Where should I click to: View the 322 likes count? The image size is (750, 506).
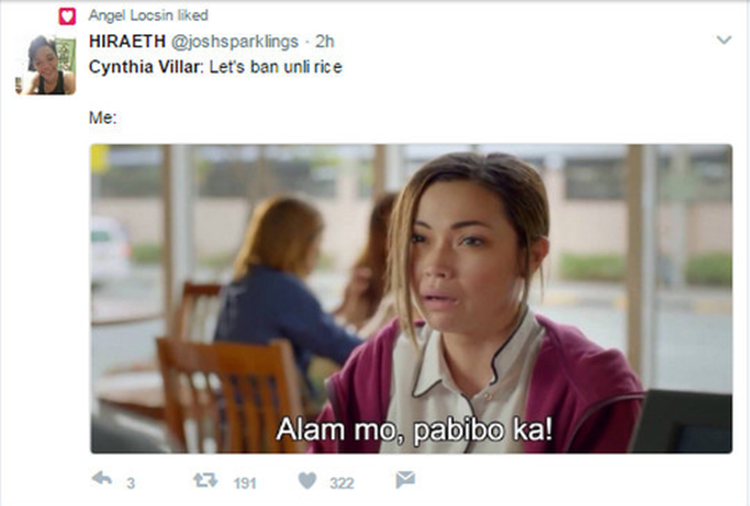342,483
